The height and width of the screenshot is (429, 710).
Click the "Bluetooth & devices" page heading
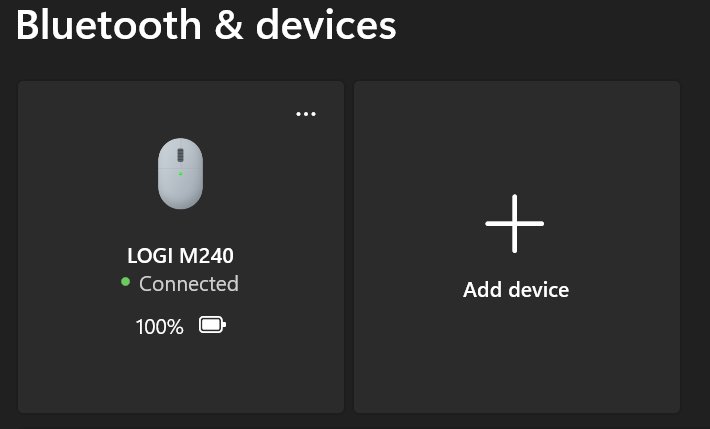tap(206, 26)
